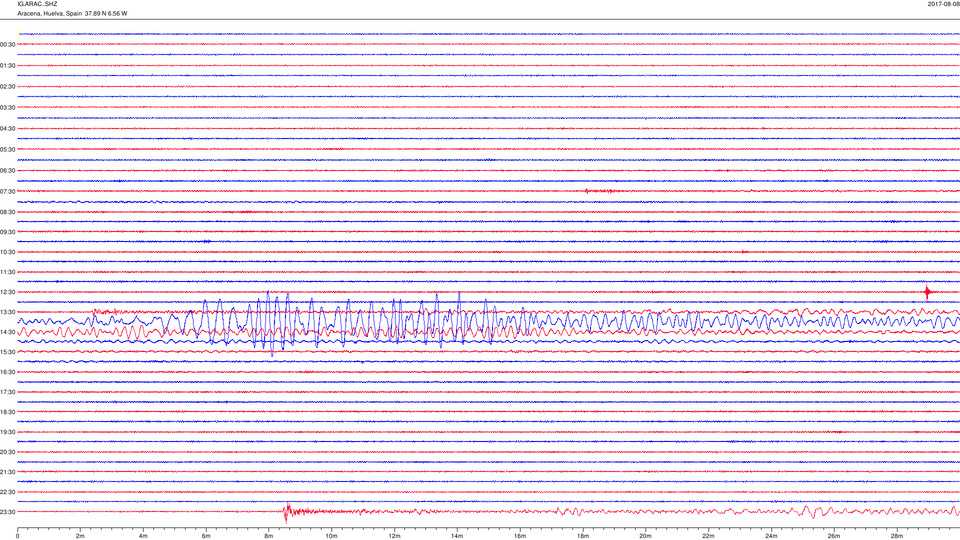The image size is (960, 540).
Task: Click the 01:30 time label
Action: 7,66
